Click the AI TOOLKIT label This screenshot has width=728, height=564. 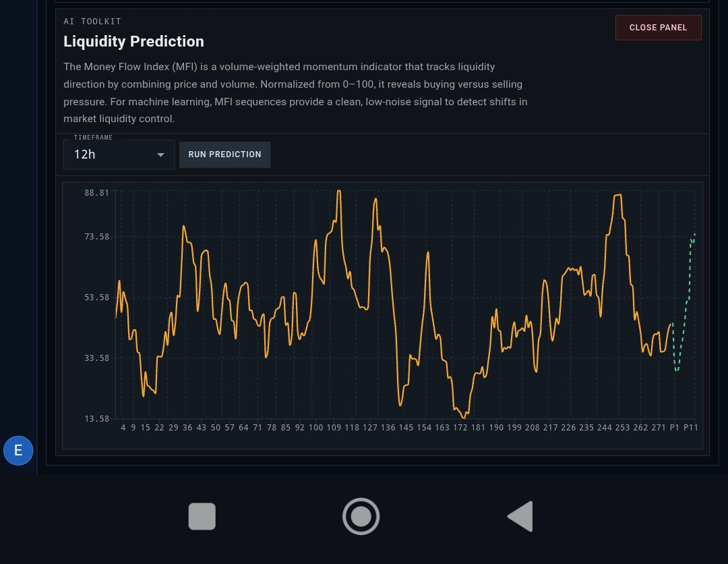tap(92, 22)
